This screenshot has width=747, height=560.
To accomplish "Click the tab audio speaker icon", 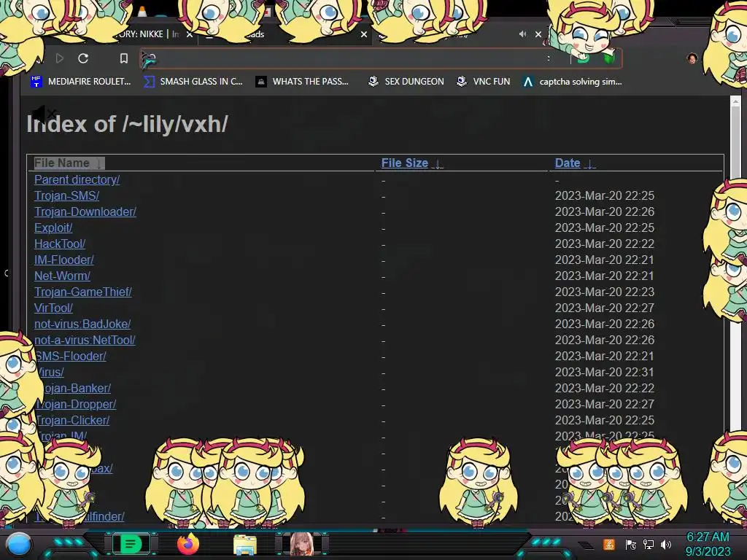I will coord(522,34).
